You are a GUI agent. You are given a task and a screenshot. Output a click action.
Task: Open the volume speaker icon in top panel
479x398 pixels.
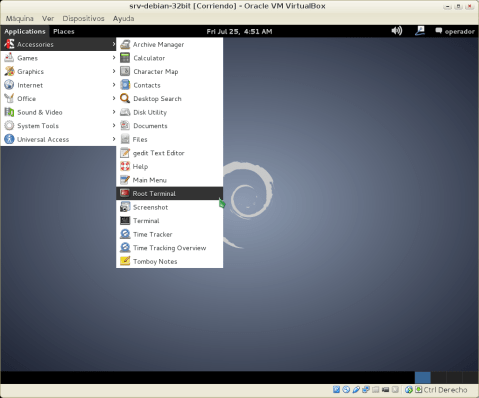(x=397, y=31)
